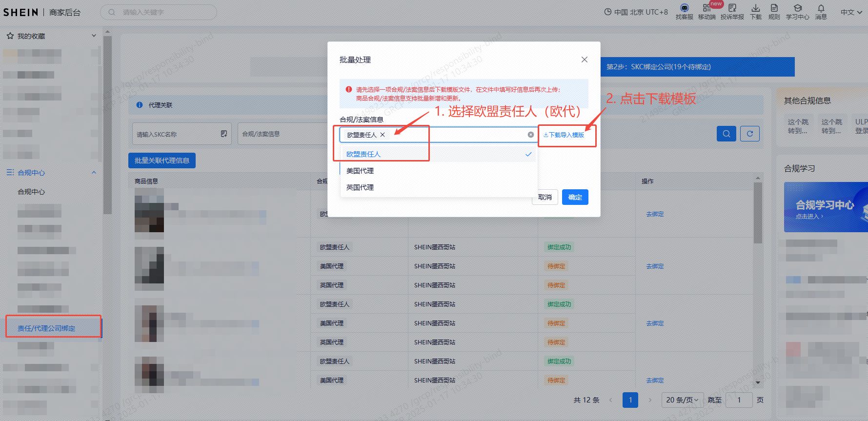Image resolution: width=868 pixels, height=421 pixels.
Task: Open the 中文 language dropdown
Action: click(850, 12)
